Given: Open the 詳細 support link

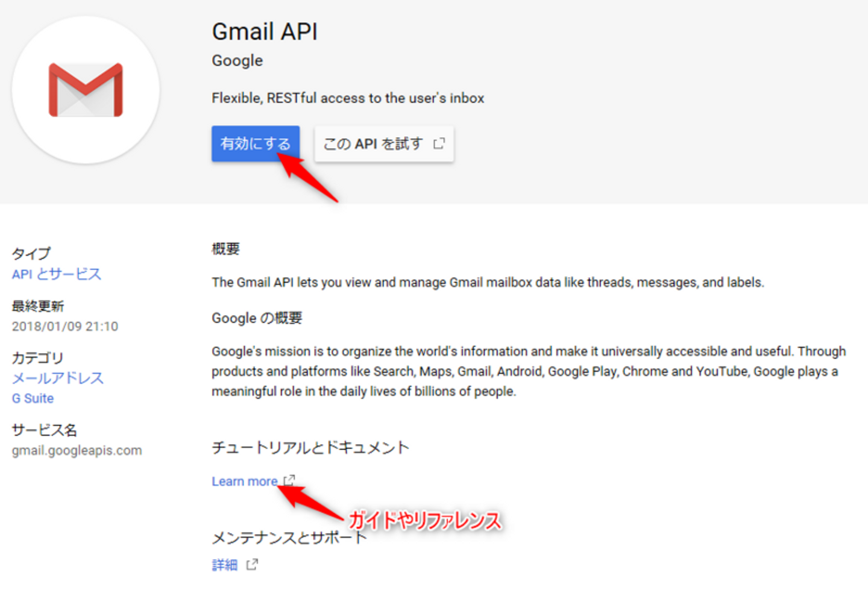Looking at the screenshot, I should tap(225, 565).
